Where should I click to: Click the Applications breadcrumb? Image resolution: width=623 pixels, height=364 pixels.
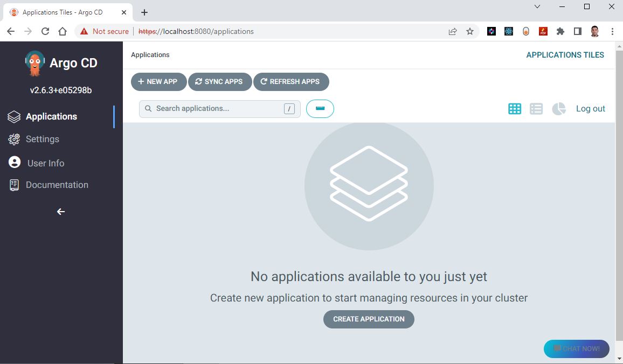tap(150, 55)
